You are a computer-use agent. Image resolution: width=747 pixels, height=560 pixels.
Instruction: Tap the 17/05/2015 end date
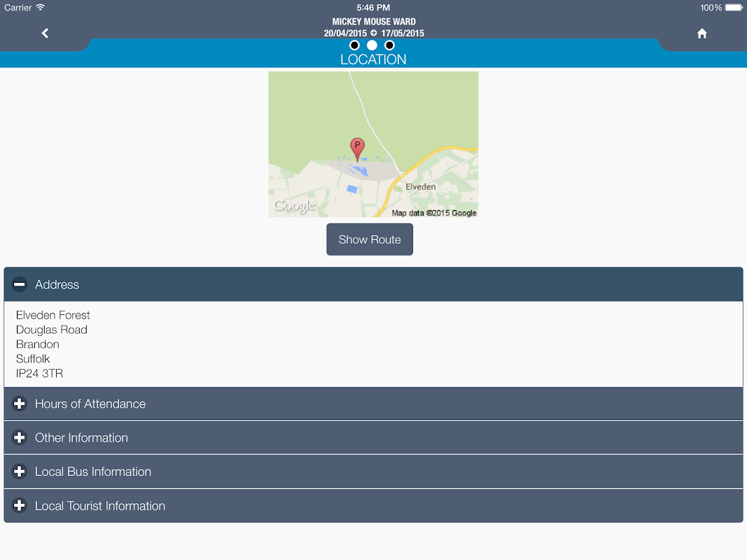click(403, 34)
